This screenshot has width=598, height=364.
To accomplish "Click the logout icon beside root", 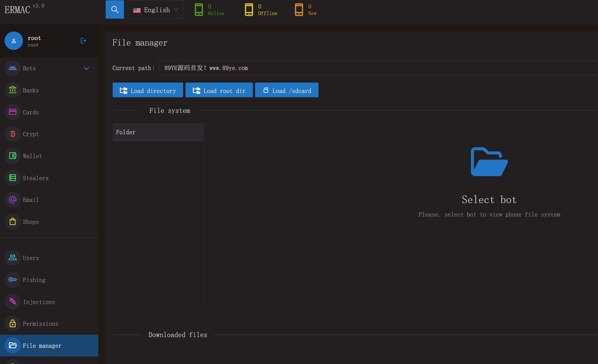I will 83,41.
